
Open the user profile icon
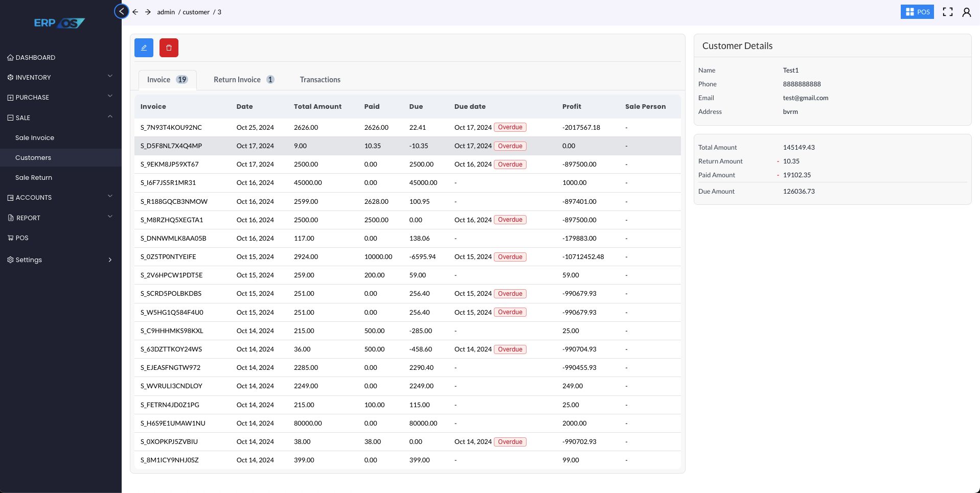(x=966, y=12)
